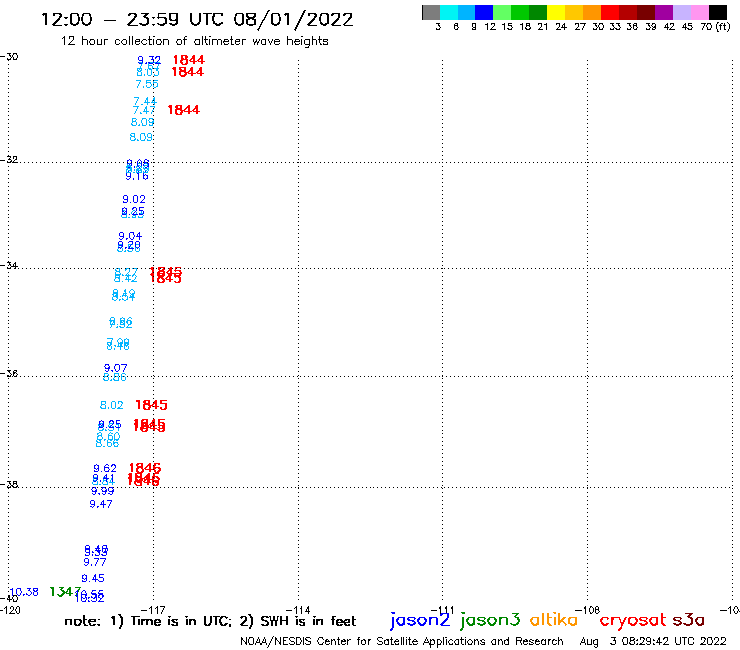The width and height of the screenshot is (740, 650).
Task: Click the 'Aug 3 08:29:42 UTC 2022' timestamp
Action: tap(653, 642)
